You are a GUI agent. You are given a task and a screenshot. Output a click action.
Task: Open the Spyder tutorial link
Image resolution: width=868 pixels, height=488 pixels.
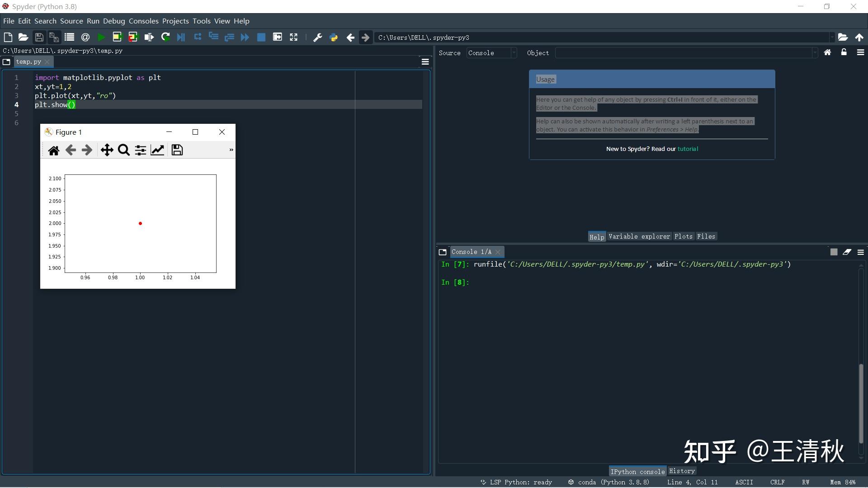coord(689,149)
